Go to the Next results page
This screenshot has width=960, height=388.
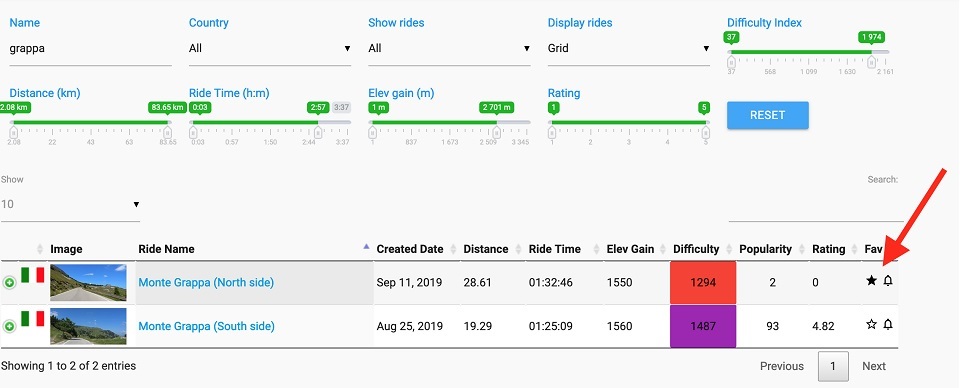874,366
